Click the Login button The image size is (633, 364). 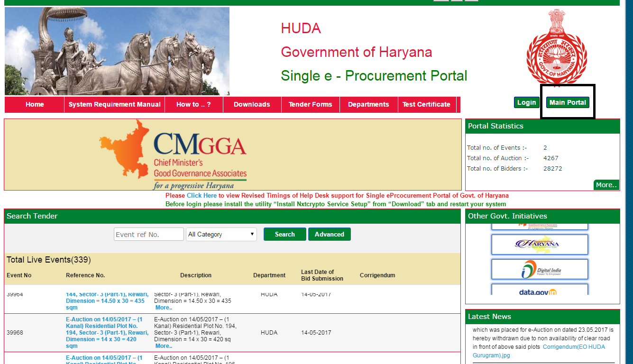526,102
